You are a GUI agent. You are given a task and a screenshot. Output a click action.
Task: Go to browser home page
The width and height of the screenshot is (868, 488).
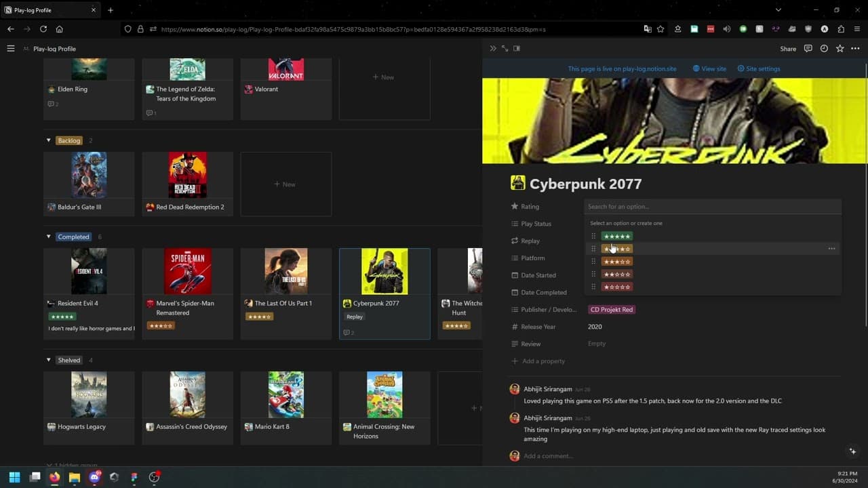60,29
